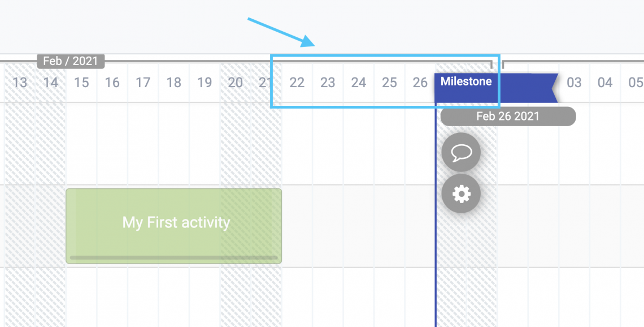
Task: Select day 22 in timeline header
Action: 297,83
